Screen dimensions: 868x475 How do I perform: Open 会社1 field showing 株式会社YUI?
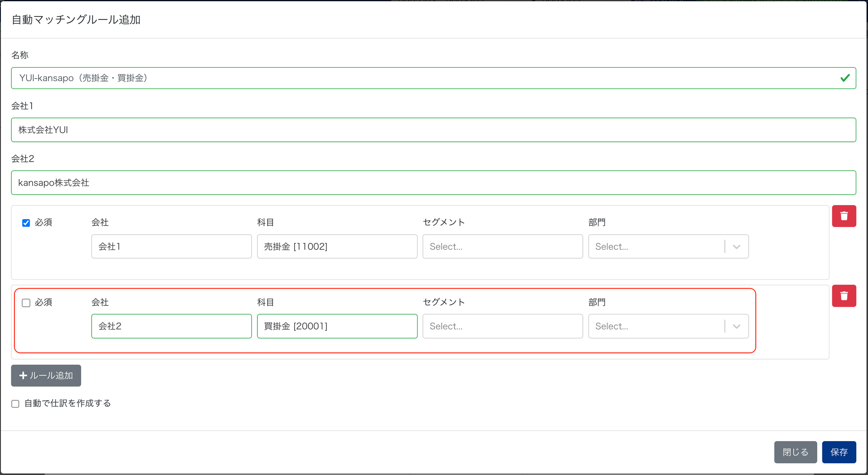tap(434, 130)
